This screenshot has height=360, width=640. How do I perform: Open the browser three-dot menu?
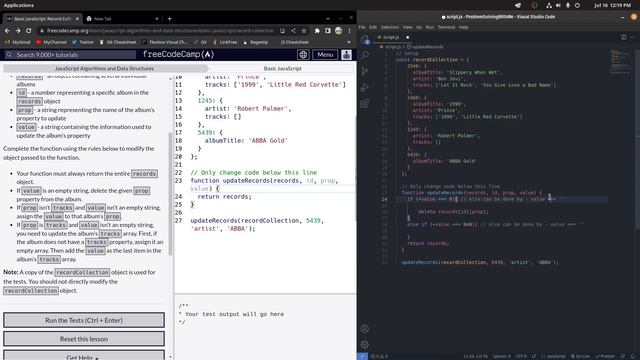point(349,31)
